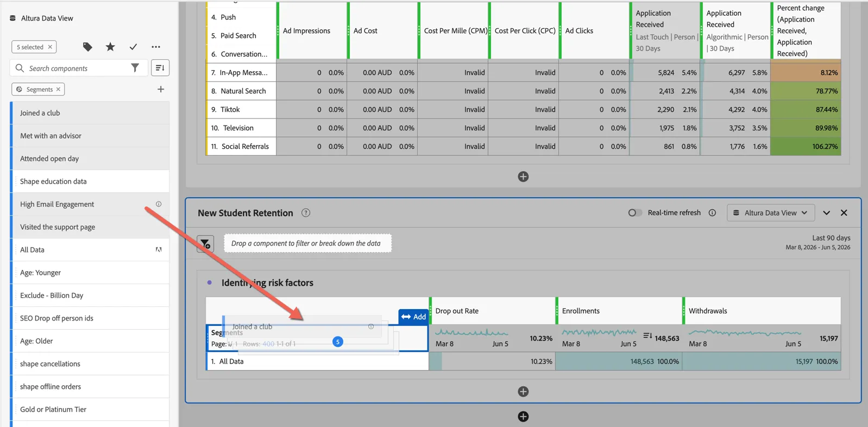Collapse the New Student Retention panel
Image resolution: width=868 pixels, height=427 pixels.
coord(827,213)
